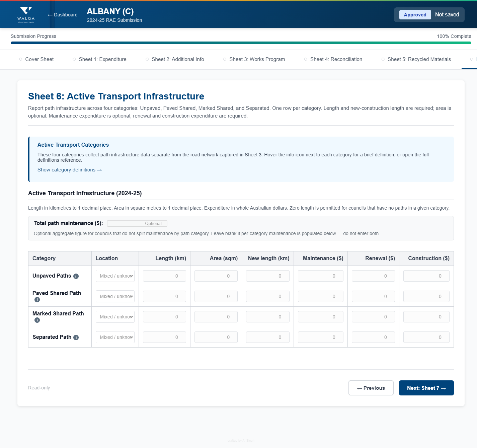Viewport: 477px width, 448px height.
Task: Open info icon for Marked Shared Path
Action: 37,320
